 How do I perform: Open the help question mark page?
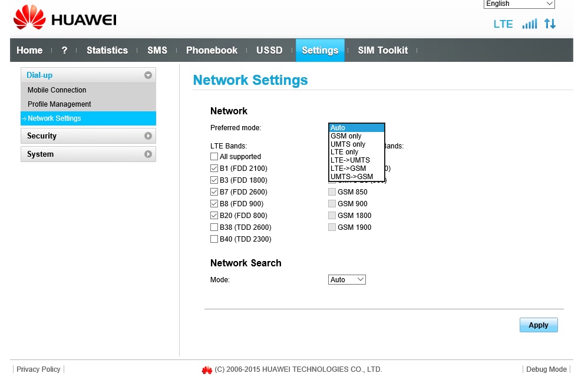(x=65, y=50)
